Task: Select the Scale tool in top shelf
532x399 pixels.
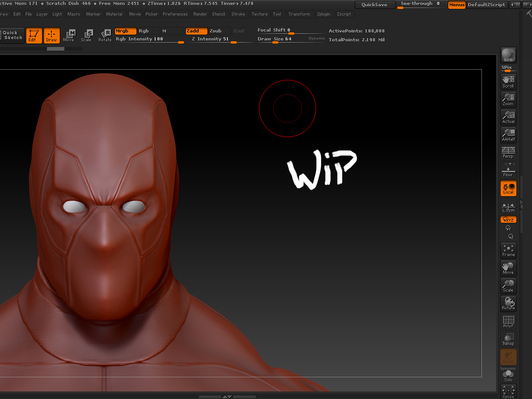Action: [86, 36]
